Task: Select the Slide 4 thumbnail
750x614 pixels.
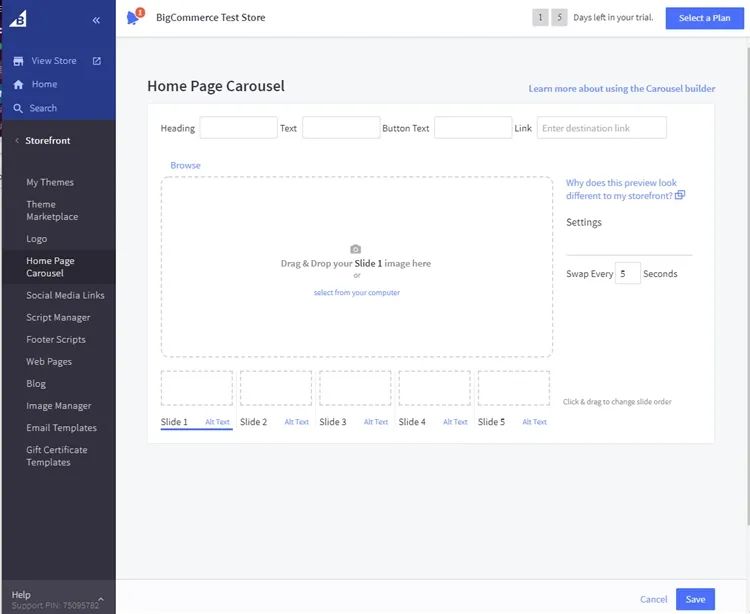Action: click(434, 388)
